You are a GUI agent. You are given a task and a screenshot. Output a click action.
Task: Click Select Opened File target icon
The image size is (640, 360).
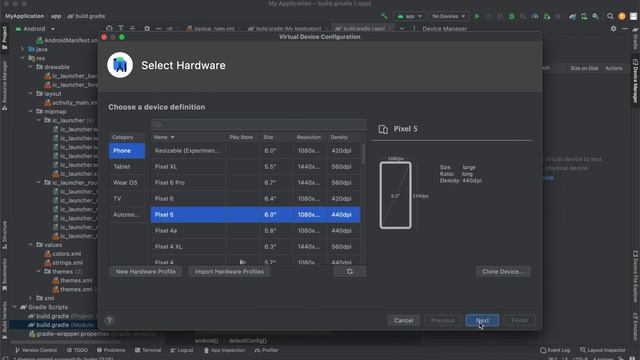[109, 29]
